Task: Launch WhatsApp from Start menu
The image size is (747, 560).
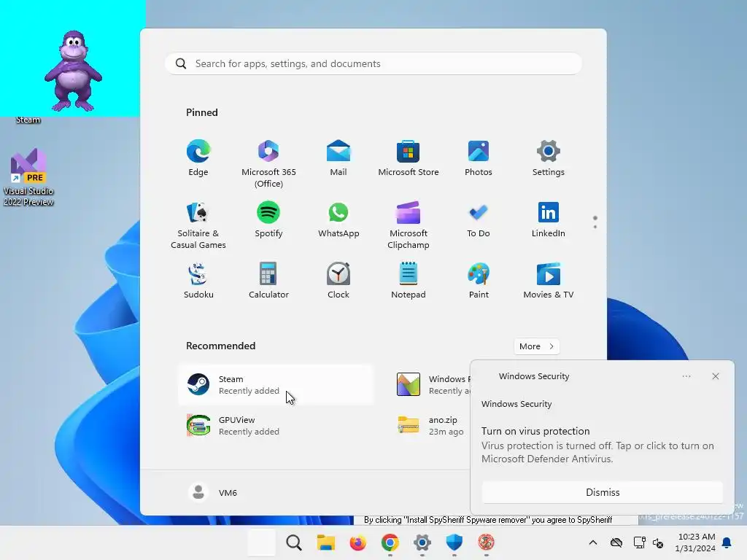Action: 338,219
